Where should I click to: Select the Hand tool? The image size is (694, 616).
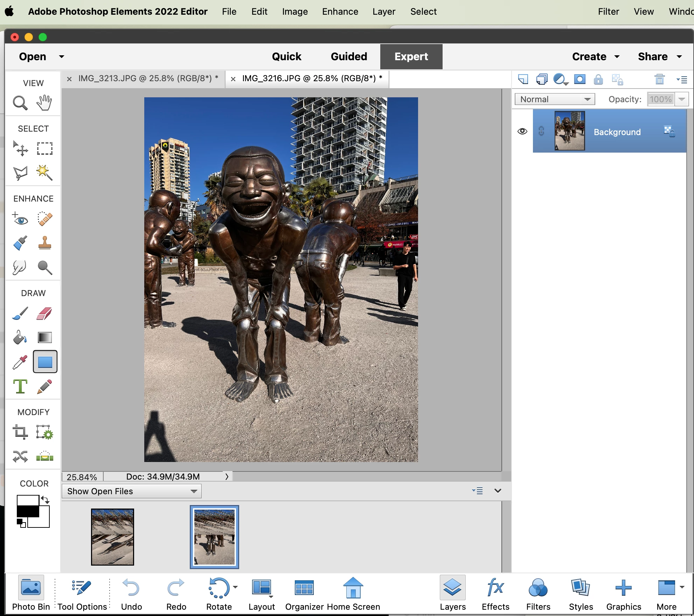tap(44, 103)
